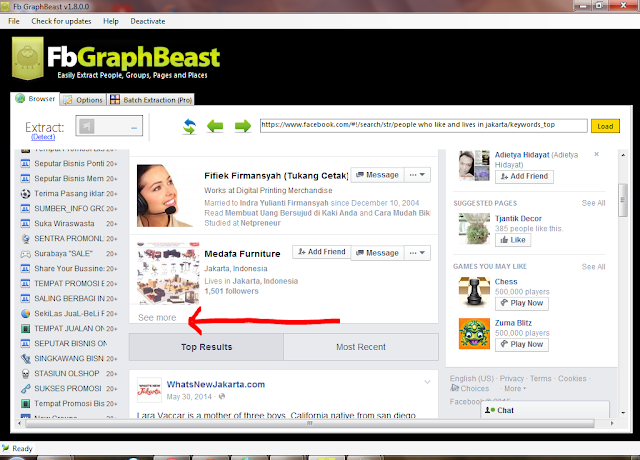The width and height of the screenshot is (640, 460).
Task: Click TEMPAT PROMOSI E group icon
Action: pyautogui.click(x=25, y=284)
